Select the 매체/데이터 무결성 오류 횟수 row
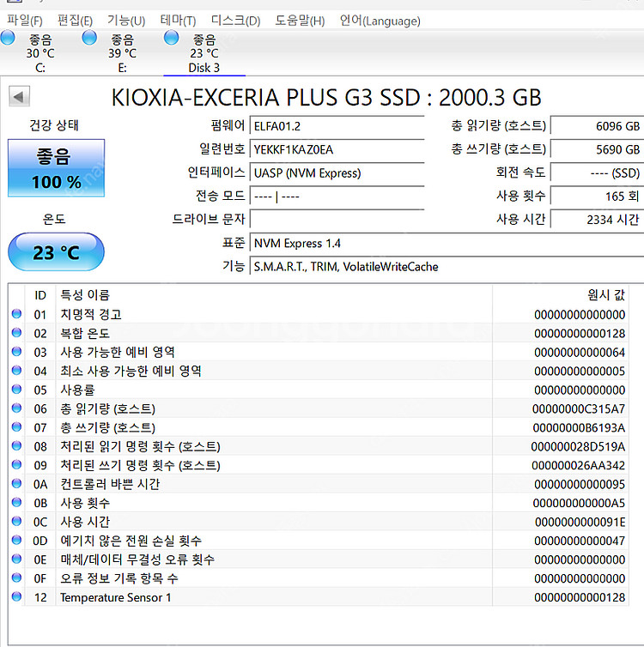Viewport: 644px width, 647px height. pos(319,559)
